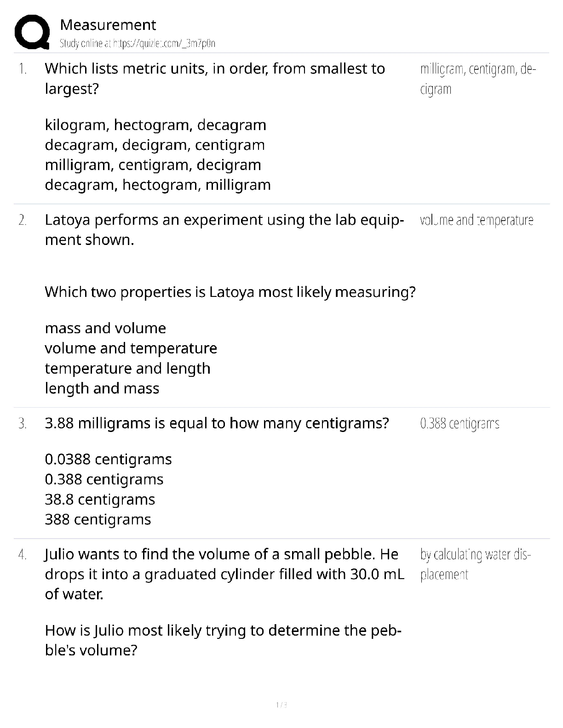
Task: Click the 'by calculating water displacement' answer
Action: click(x=475, y=564)
